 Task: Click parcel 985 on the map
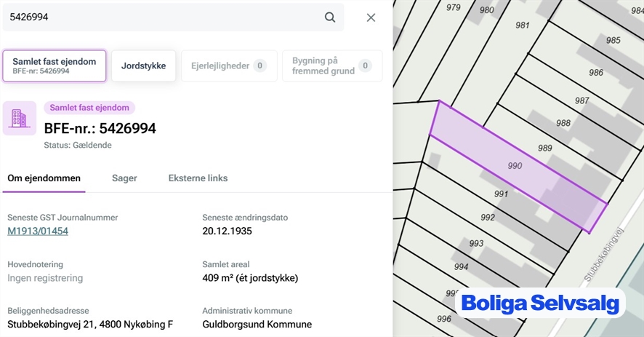(x=613, y=40)
